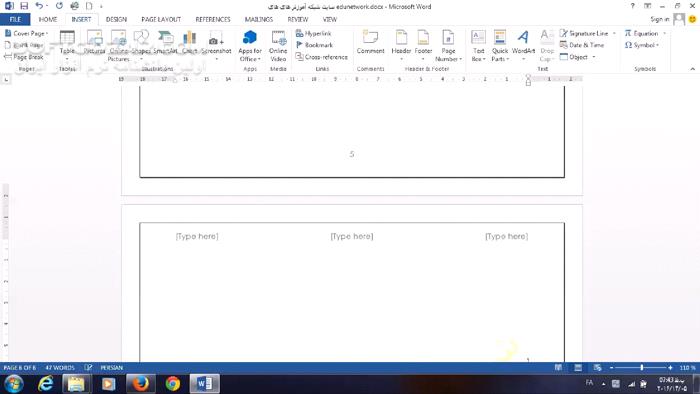Insert an Online Video
This screenshot has height=394, width=700.
(278, 46)
